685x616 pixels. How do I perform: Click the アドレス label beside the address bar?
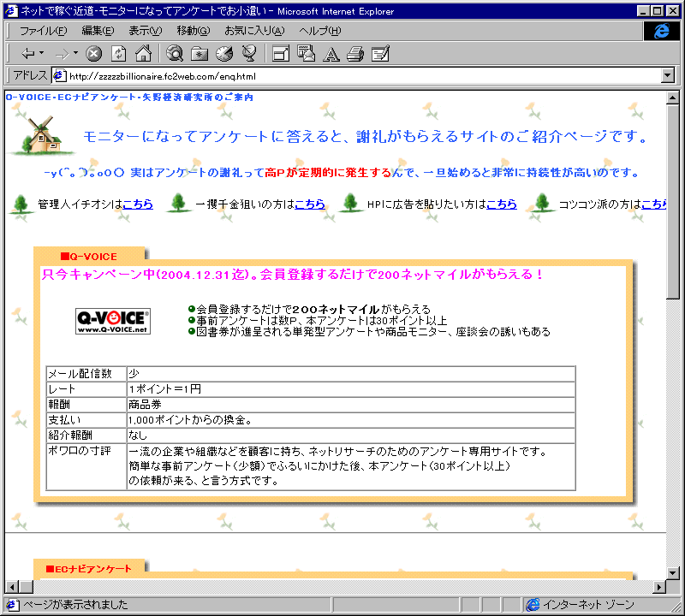tap(30, 75)
